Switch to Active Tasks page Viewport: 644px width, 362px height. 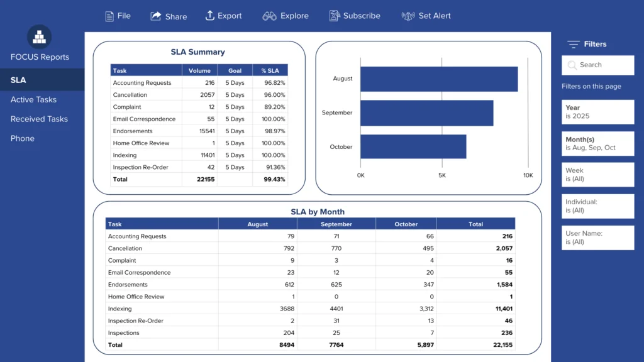pos(33,99)
